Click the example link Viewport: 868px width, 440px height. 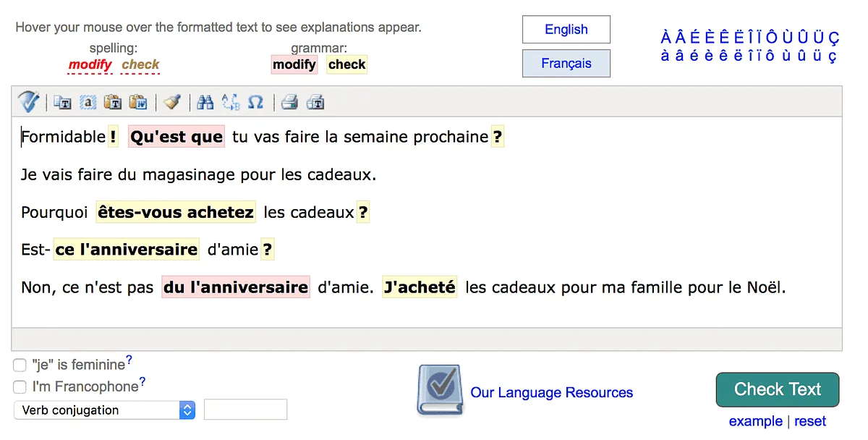pyautogui.click(x=755, y=421)
